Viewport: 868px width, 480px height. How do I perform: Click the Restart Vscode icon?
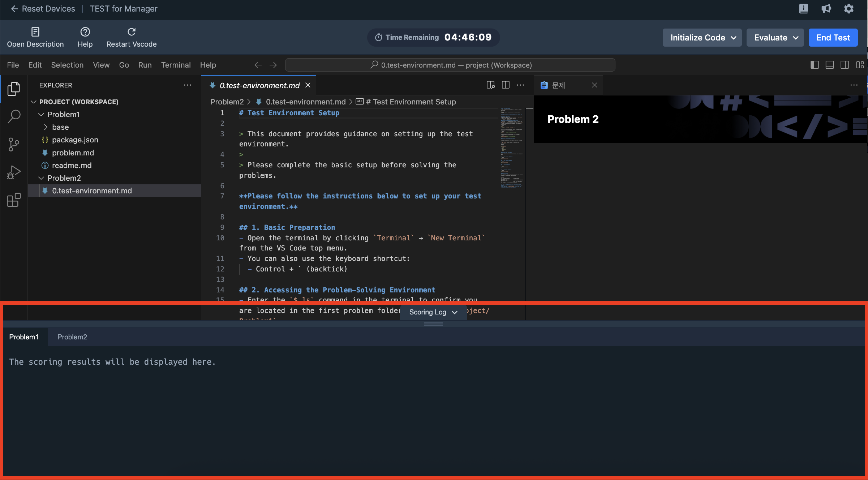pos(132,32)
